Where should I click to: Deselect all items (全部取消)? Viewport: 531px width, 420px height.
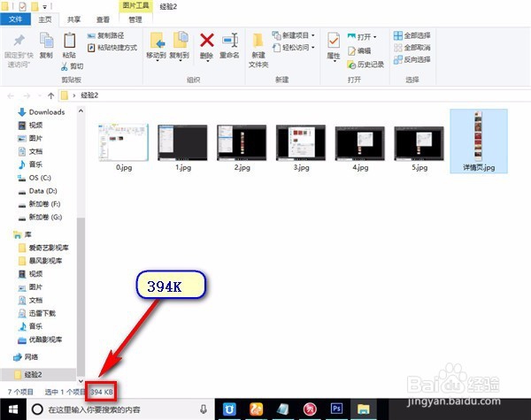(x=412, y=48)
